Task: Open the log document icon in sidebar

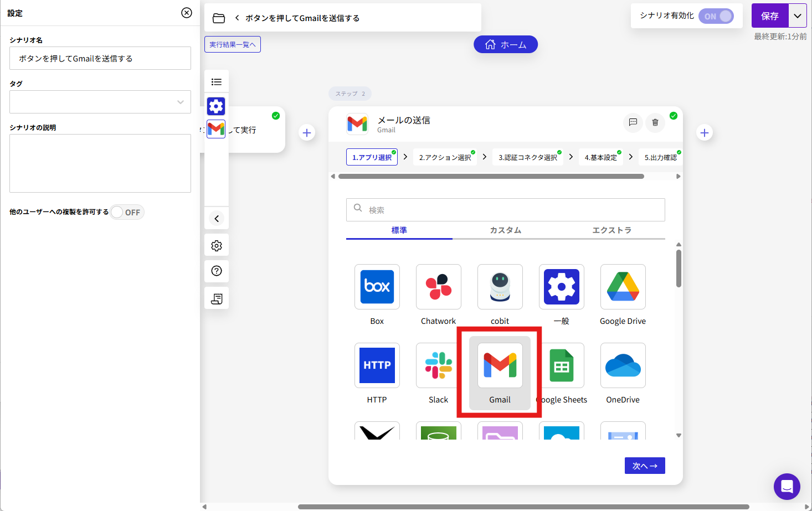Action: point(217,298)
